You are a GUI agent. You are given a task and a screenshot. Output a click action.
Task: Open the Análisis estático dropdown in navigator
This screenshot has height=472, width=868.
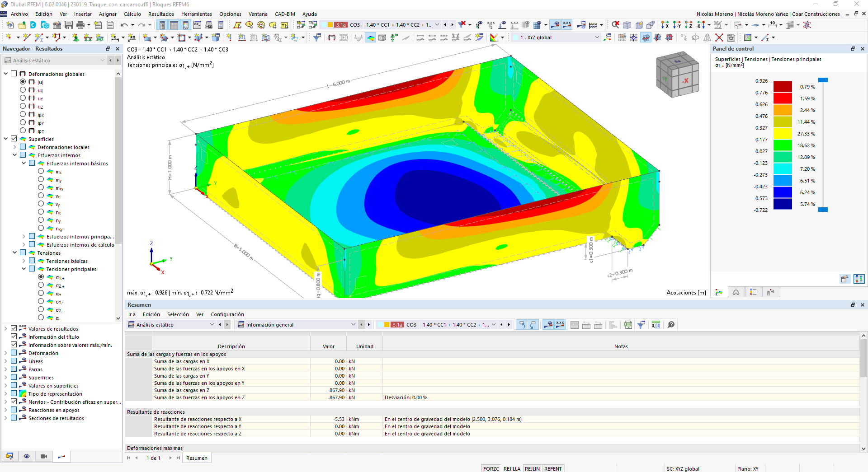pyautogui.click(x=55, y=60)
